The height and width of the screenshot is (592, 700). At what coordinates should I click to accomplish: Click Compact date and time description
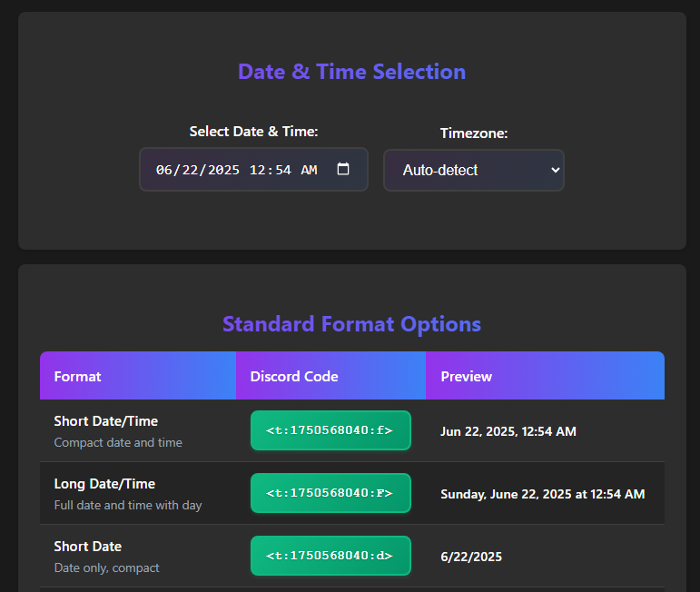tap(118, 442)
